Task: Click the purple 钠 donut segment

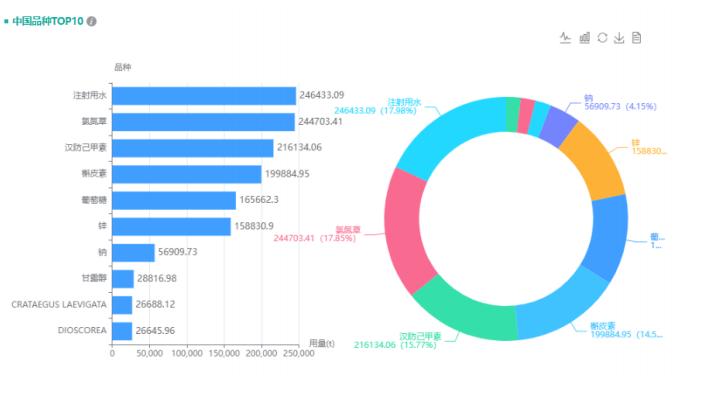Action: click(557, 127)
